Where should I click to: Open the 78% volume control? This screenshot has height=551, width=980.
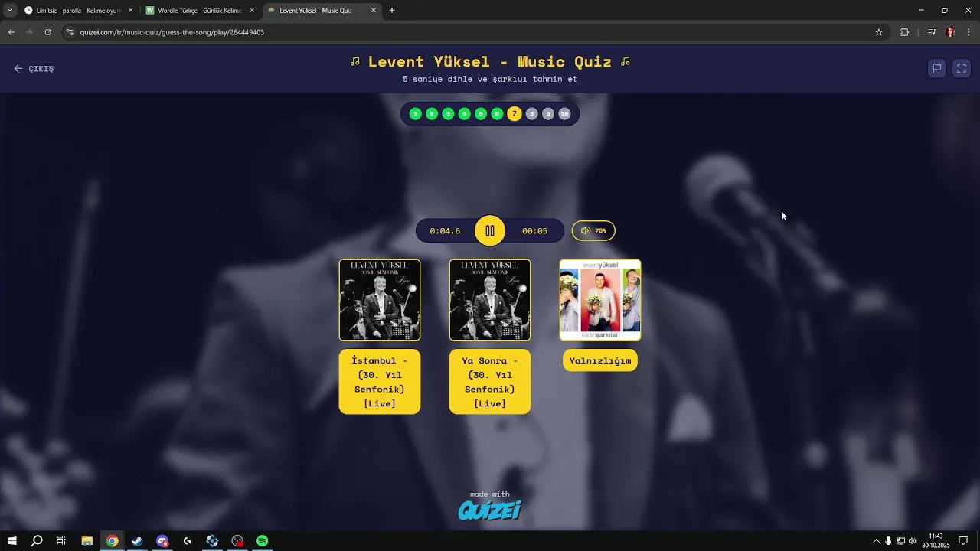click(593, 230)
